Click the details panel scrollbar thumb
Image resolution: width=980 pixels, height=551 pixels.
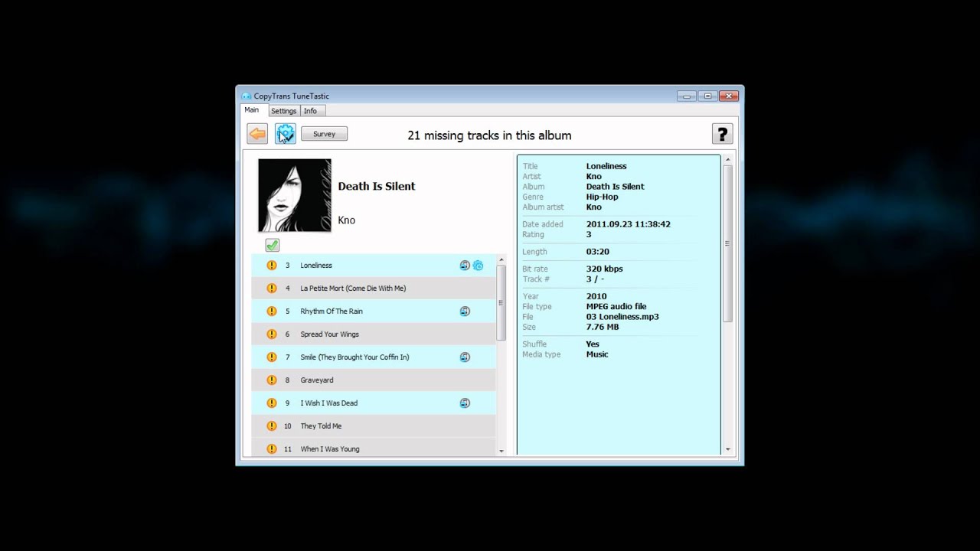pyautogui.click(x=727, y=243)
